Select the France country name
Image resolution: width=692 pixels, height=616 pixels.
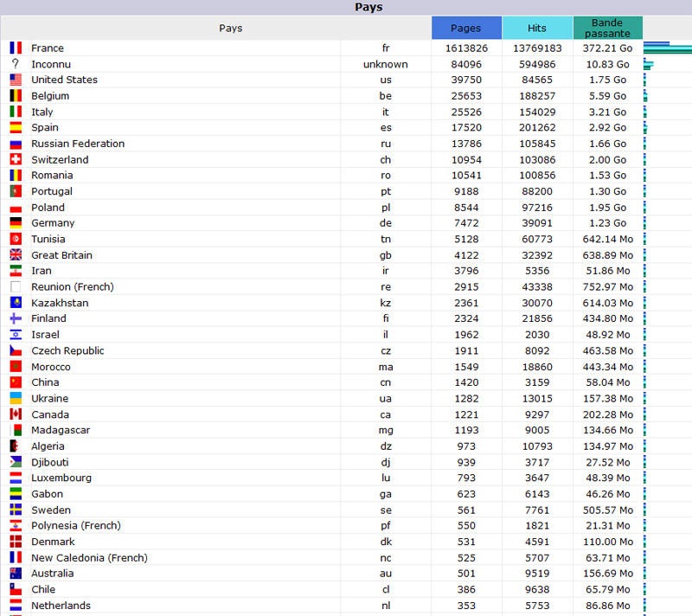point(48,48)
